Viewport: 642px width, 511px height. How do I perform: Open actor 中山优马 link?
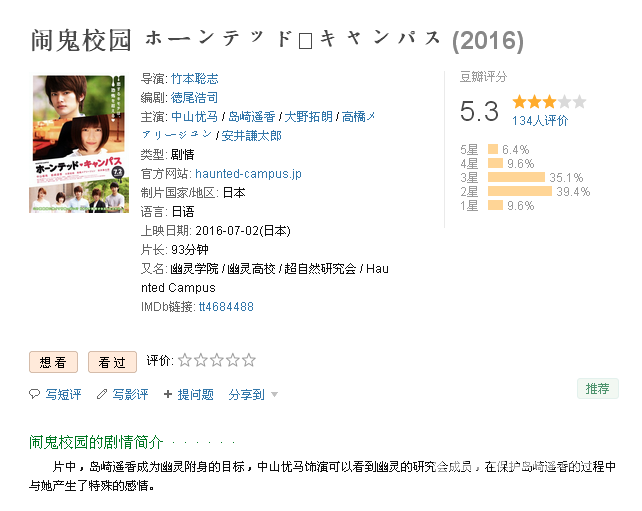point(194,117)
